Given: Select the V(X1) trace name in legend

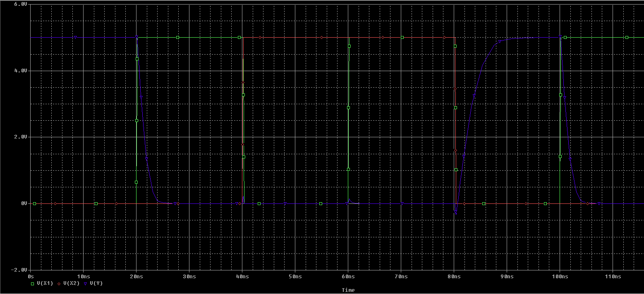Looking at the screenshot, I should point(45,283).
